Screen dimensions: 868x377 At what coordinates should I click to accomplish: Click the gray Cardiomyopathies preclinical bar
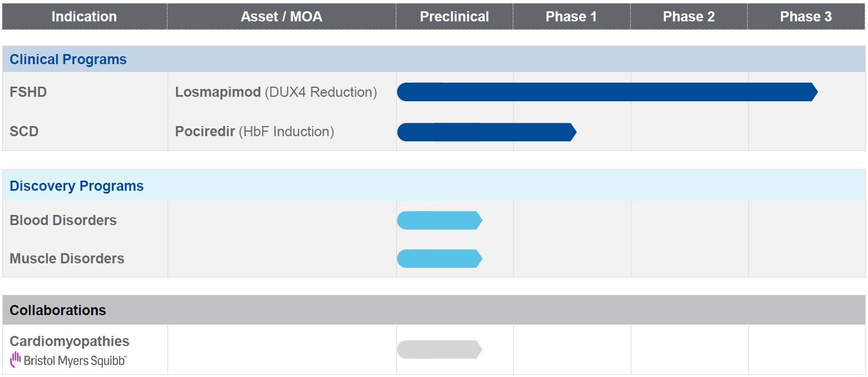coord(439,349)
